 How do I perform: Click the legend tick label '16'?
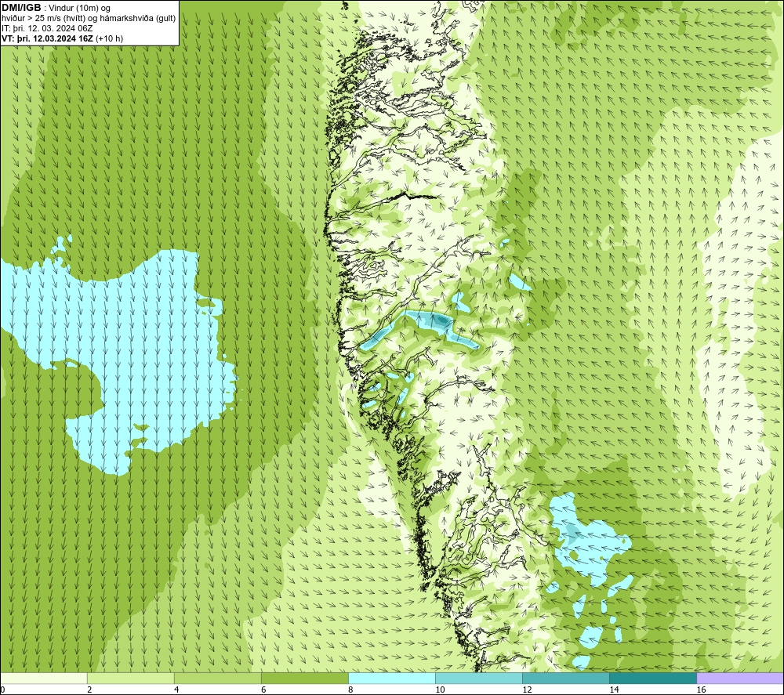[x=700, y=690]
